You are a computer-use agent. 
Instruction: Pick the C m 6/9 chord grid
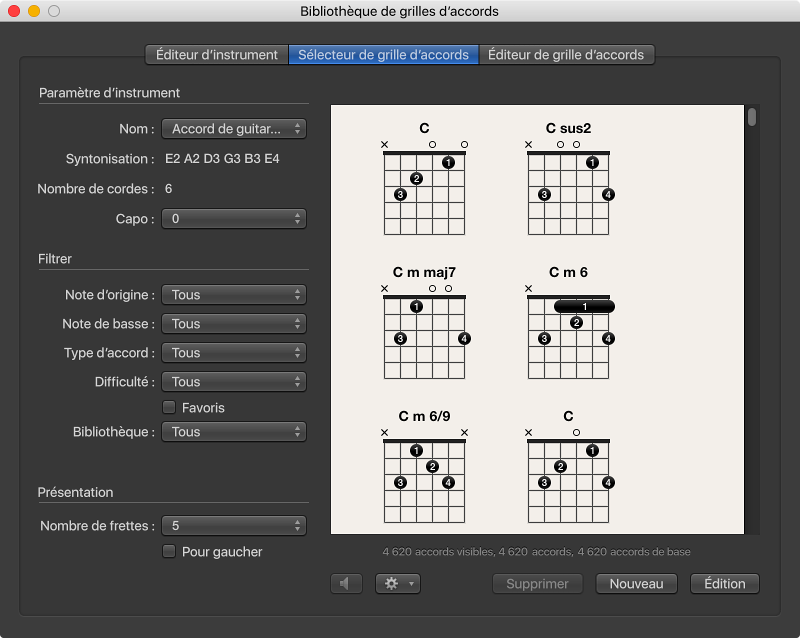(424, 470)
